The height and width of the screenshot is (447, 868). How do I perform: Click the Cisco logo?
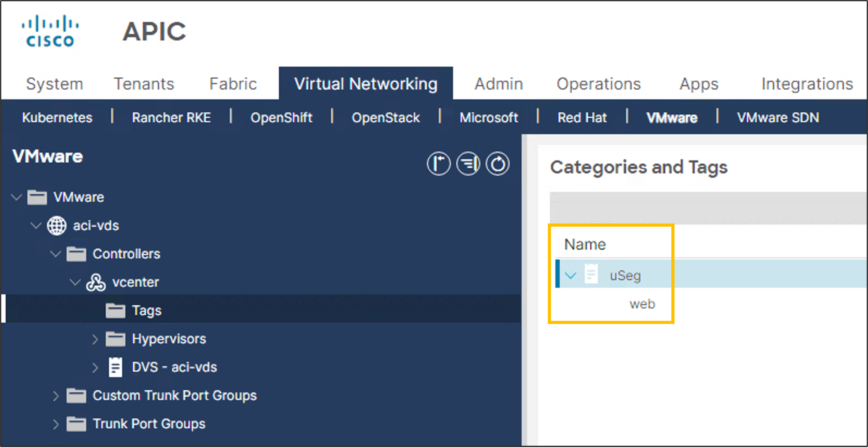(x=50, y=31)
